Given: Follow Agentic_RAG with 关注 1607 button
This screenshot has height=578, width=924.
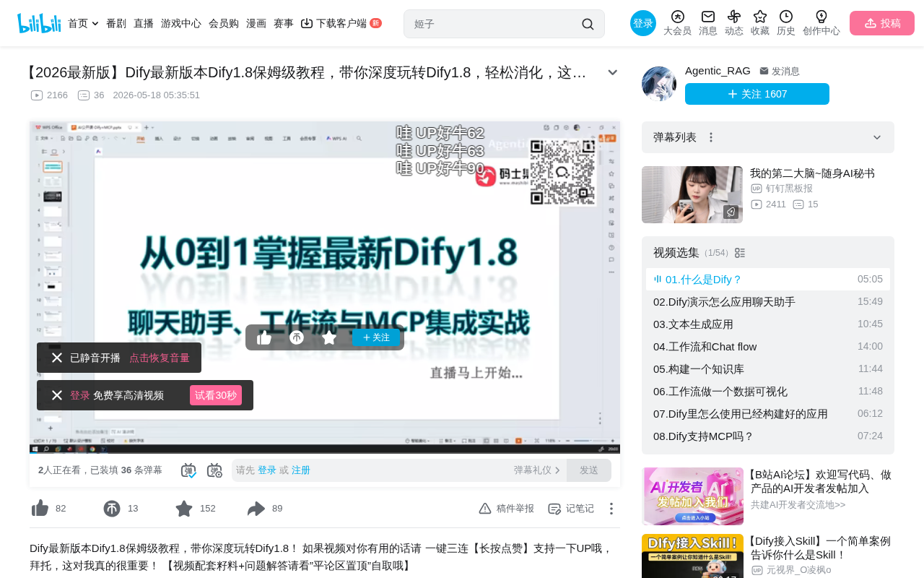Looking at the screenshot, I should [757, 94].
